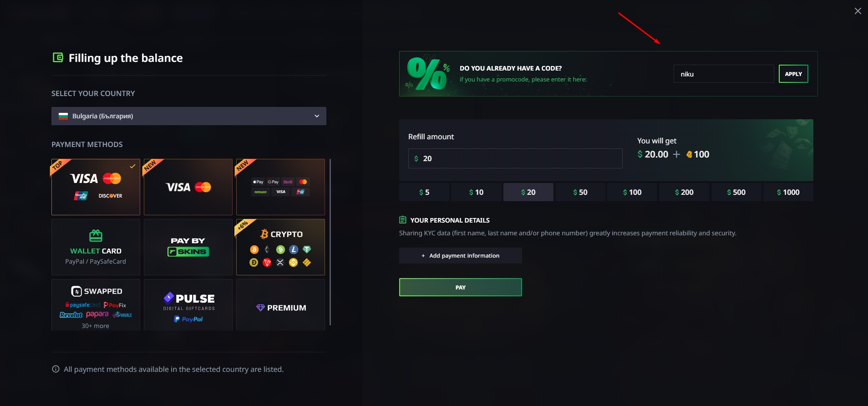The image size is (868, 406).
Task: Open the Bulgaria country dropdown
Action: point(189,116)
